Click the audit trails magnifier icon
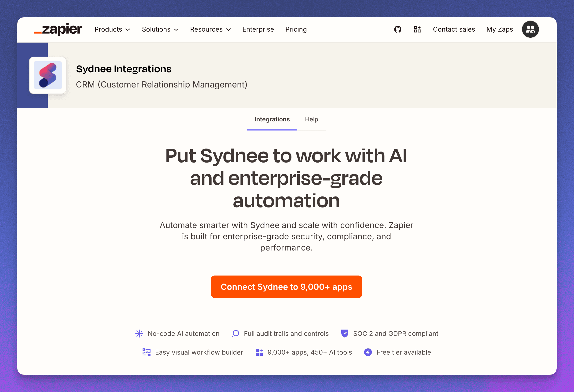The width and height of the screenshot is (574, 392). click(x=235, y=334)
